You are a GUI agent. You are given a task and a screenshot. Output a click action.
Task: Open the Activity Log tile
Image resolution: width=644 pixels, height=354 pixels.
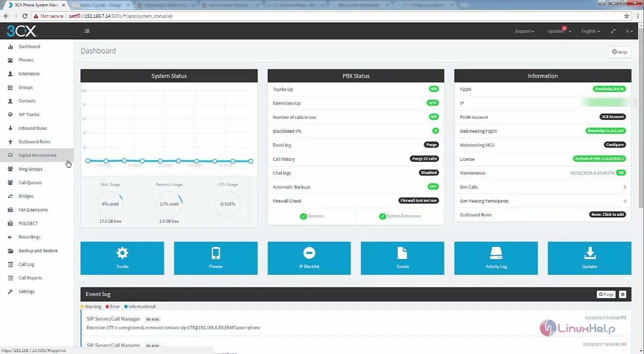496,258
